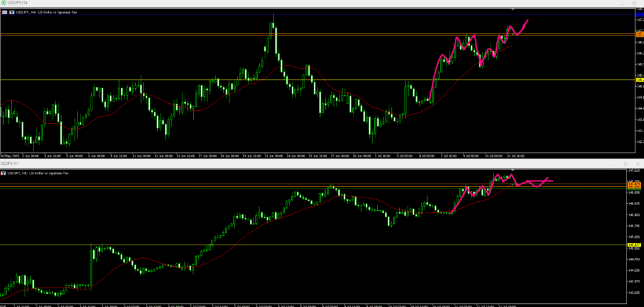This screenshot has height=307, width=644.
Task: Click the USDJPY,H1 window title text
Action: click(x=9, y=164)
